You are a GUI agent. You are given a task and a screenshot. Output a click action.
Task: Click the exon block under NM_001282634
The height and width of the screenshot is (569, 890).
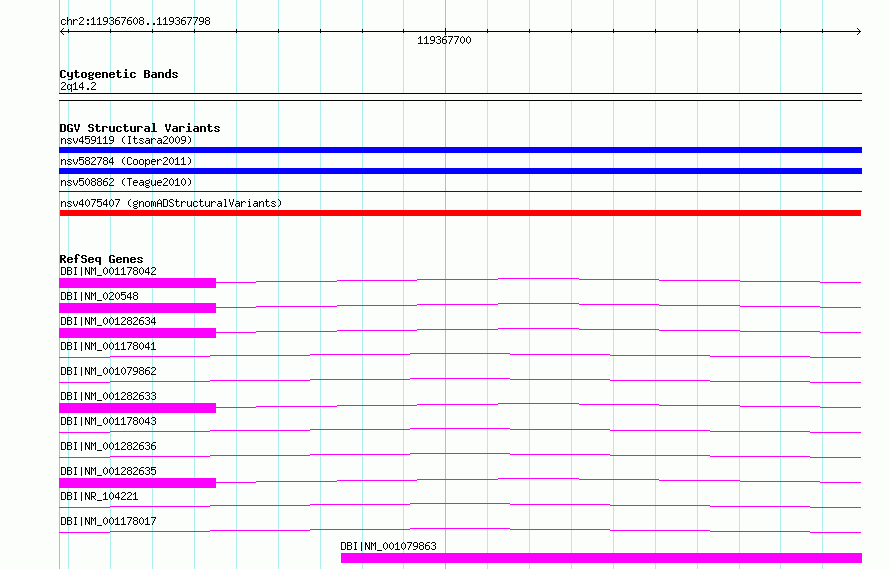[x=137, y=333]
